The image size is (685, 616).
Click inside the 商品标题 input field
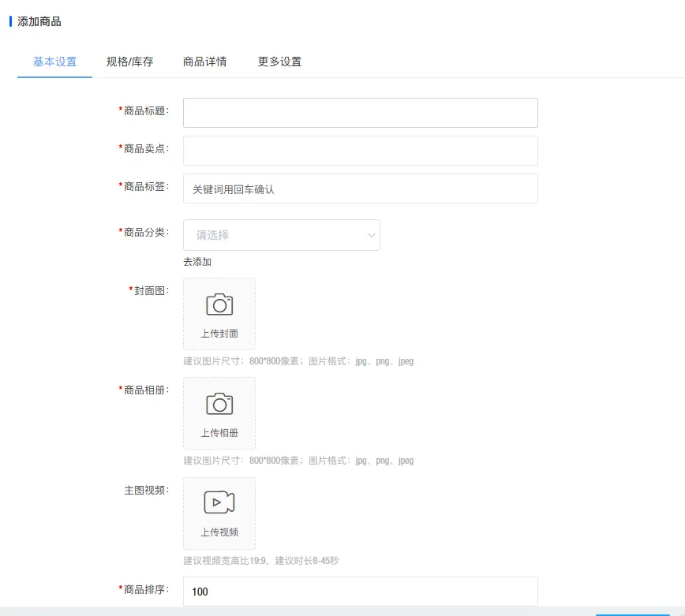(359, 112)
